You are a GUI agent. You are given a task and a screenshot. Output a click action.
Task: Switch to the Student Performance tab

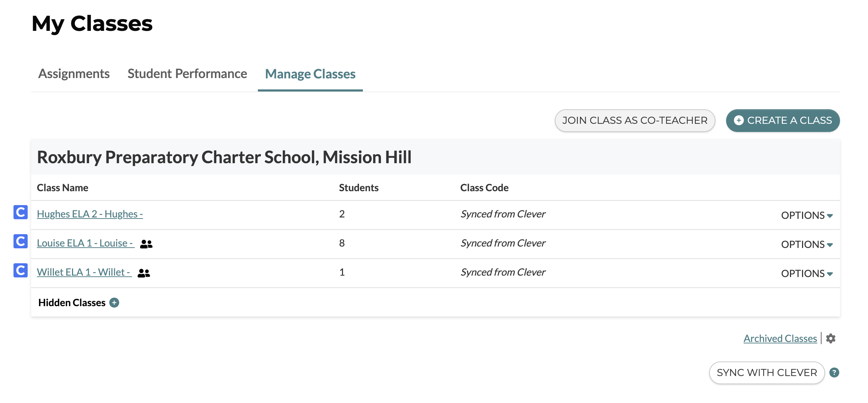tap(187, 72)
